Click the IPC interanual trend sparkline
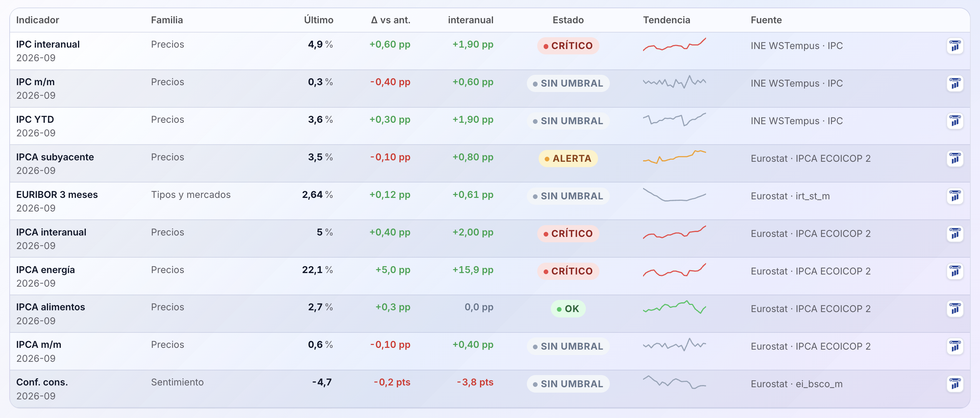The image size is (980, 418). [675, 44]
